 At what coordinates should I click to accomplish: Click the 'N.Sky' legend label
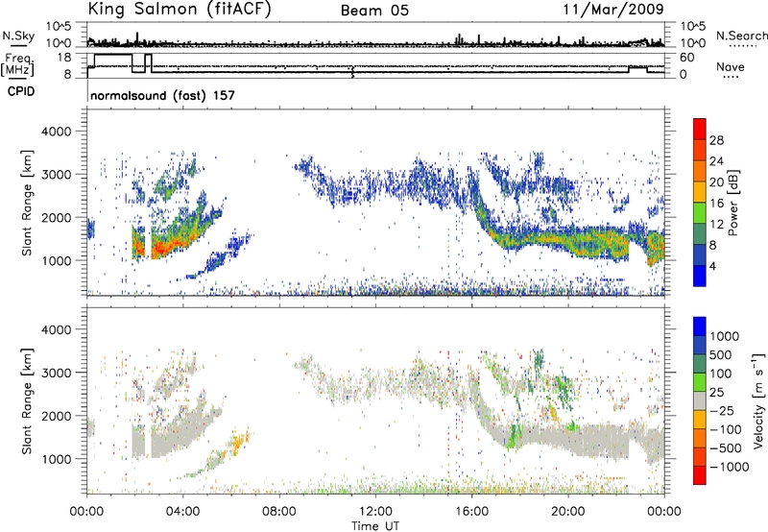(18, 36)
